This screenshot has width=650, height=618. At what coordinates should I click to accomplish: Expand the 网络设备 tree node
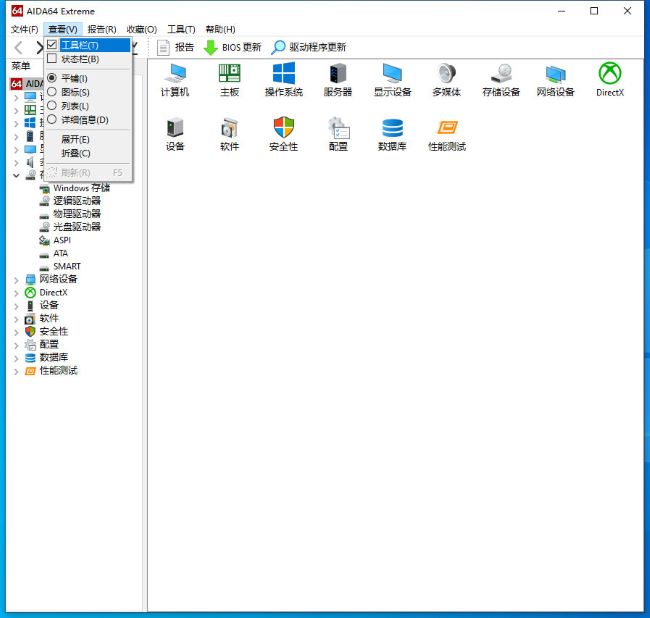click(16, 280)
